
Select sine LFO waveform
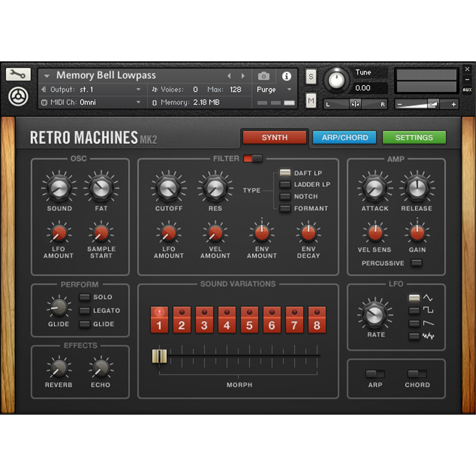tap(414, 298)
